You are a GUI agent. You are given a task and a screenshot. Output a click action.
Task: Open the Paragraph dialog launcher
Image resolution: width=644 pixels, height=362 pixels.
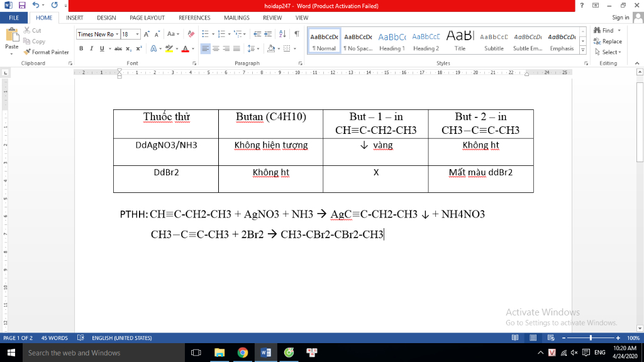pyautogui.click(x=300, y=63)
